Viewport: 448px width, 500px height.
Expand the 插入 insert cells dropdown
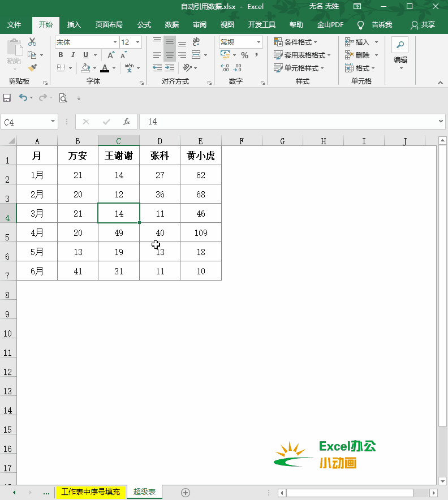tap(376, 42)
